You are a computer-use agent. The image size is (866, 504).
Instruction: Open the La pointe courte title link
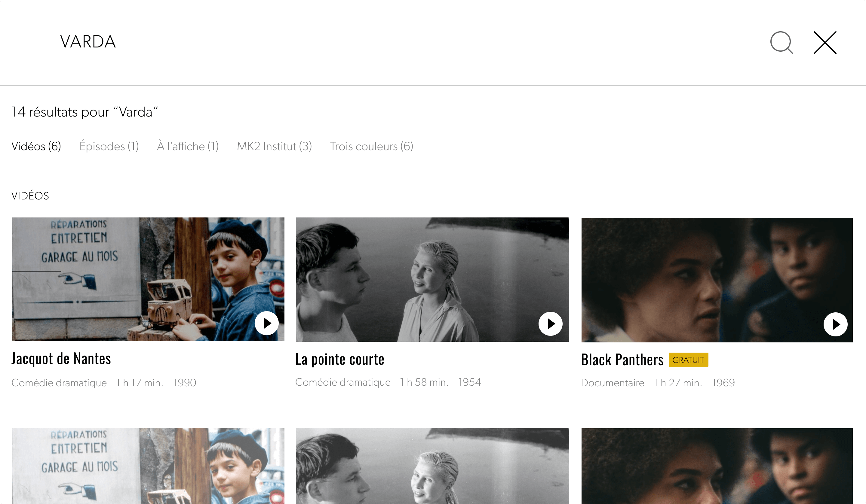click(339, 359)
